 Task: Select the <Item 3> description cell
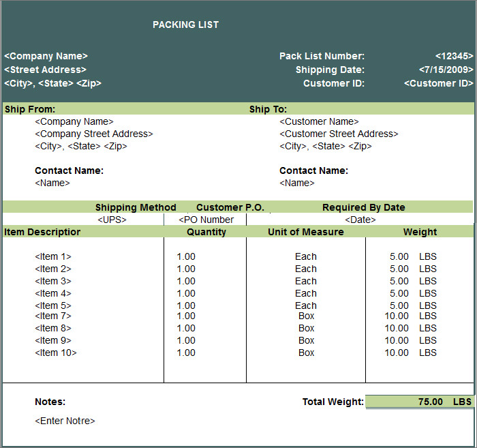(53, 281)
